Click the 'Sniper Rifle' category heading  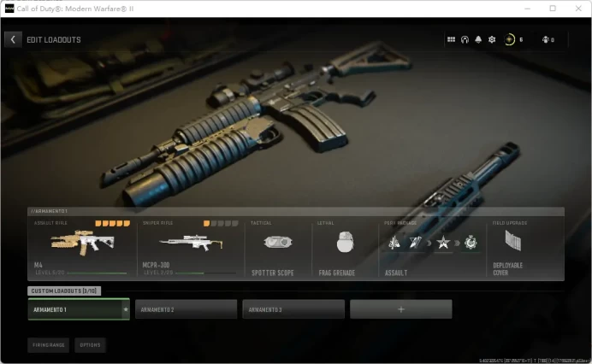point(157,223)
